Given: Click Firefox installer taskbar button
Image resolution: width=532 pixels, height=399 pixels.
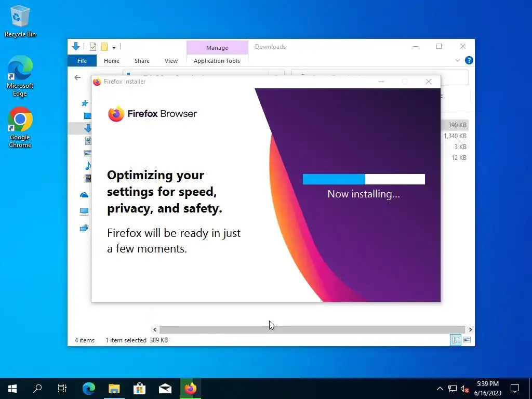Looking at the screenshot, I should pyautogui.click(x=190, y=389).
